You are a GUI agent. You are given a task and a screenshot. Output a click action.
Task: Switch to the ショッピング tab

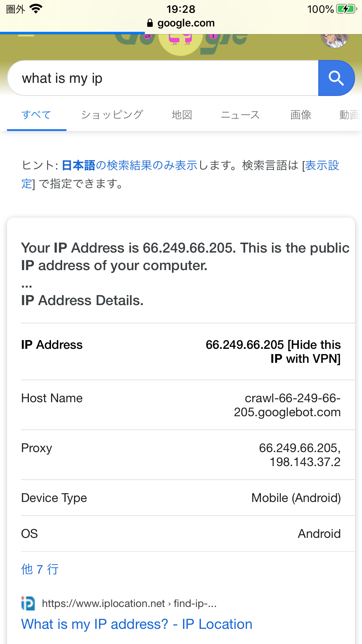pos(112,115)
